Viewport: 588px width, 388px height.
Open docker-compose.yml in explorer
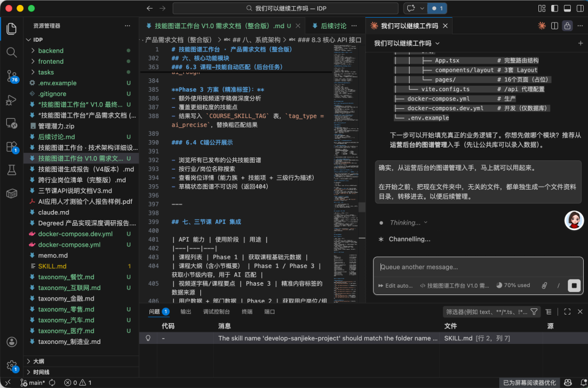tap(69, 245)
